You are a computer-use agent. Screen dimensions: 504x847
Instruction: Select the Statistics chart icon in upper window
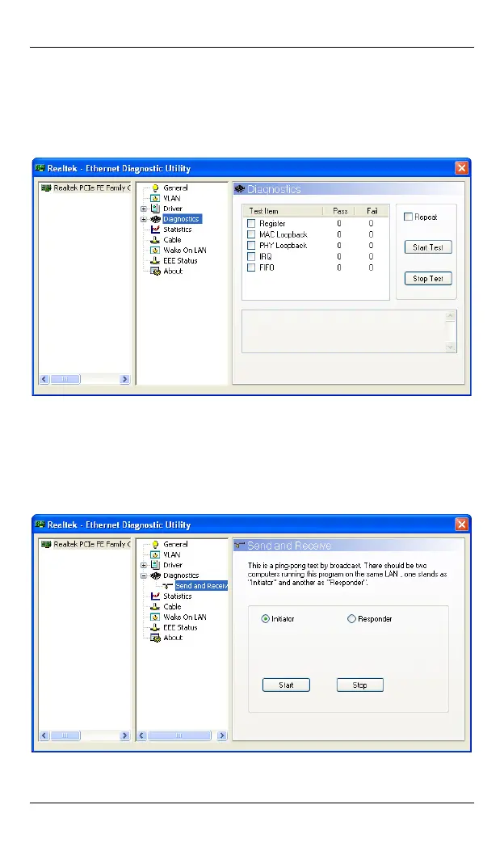(155, 230)
